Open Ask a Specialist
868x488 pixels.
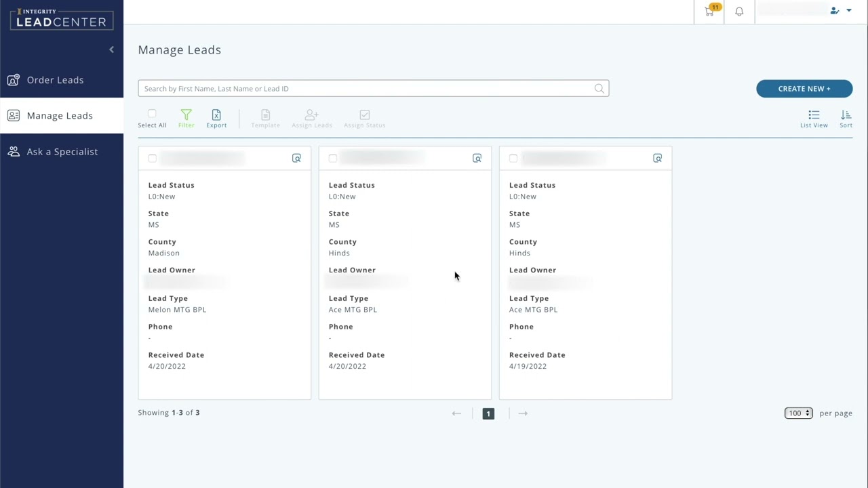pyautogui.click(x=62, y=152)
